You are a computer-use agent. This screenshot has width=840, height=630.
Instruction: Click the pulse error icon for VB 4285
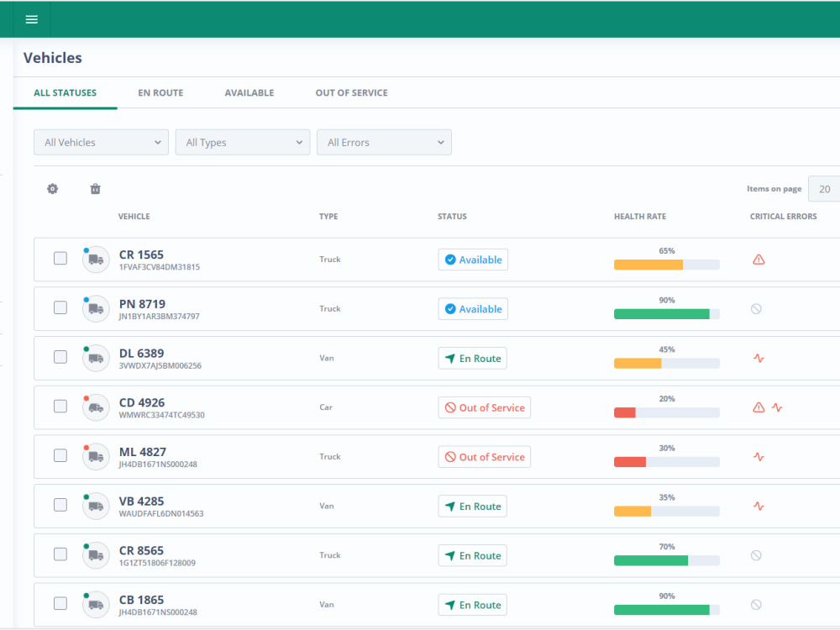[x=759, y=507]
